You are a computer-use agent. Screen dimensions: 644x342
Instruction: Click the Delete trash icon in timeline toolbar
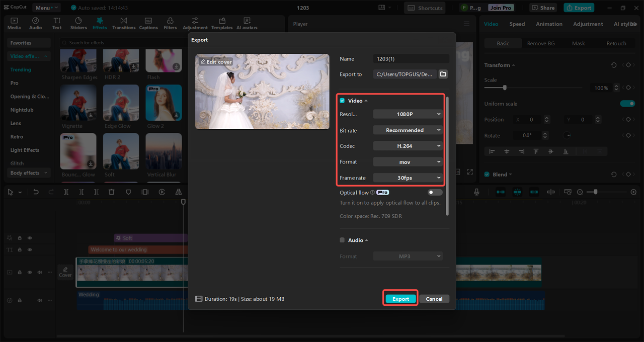tap(112, 192)
